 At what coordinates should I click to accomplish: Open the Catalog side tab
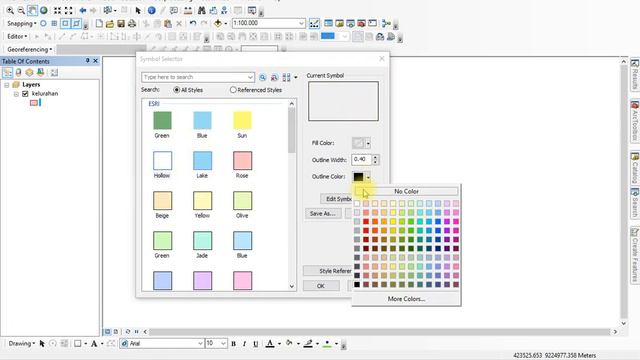point(635,168)
